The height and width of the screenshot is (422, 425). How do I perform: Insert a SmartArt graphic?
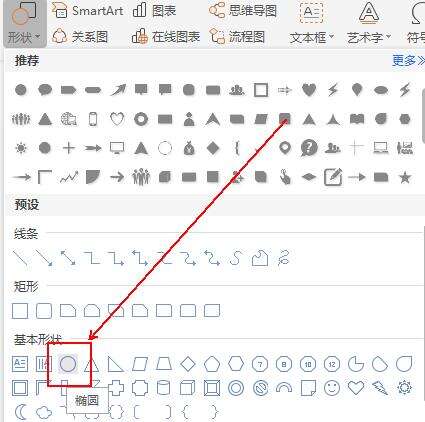(88, 11)
